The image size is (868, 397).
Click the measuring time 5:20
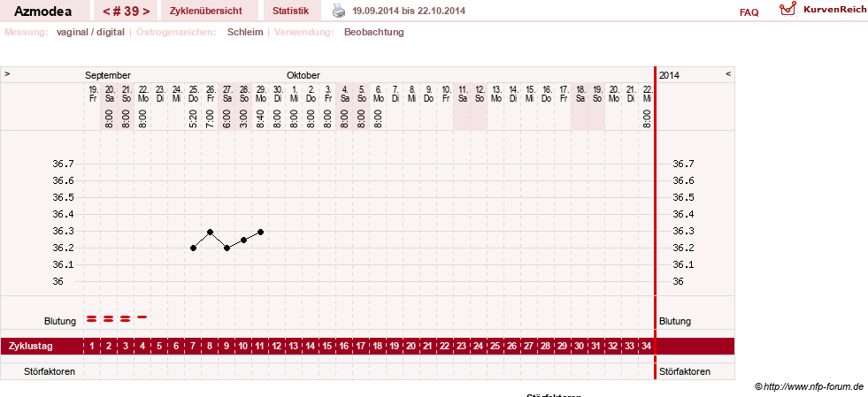pos(193,118)
